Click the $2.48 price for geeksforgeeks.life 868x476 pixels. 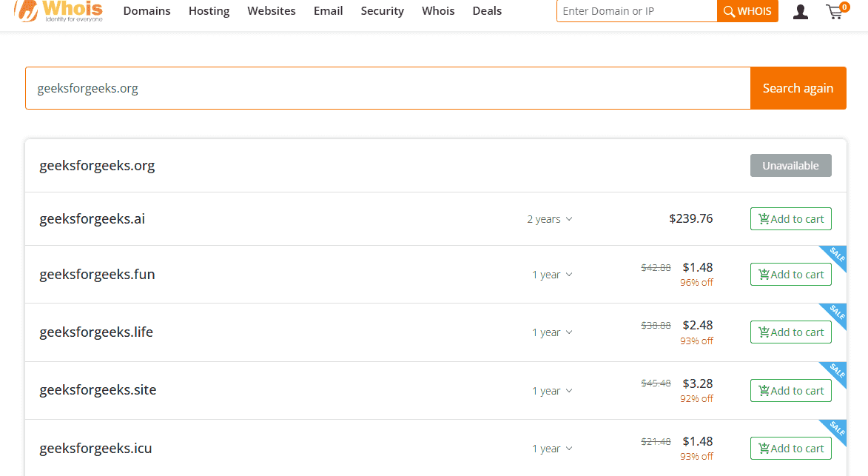pos(698,325)
